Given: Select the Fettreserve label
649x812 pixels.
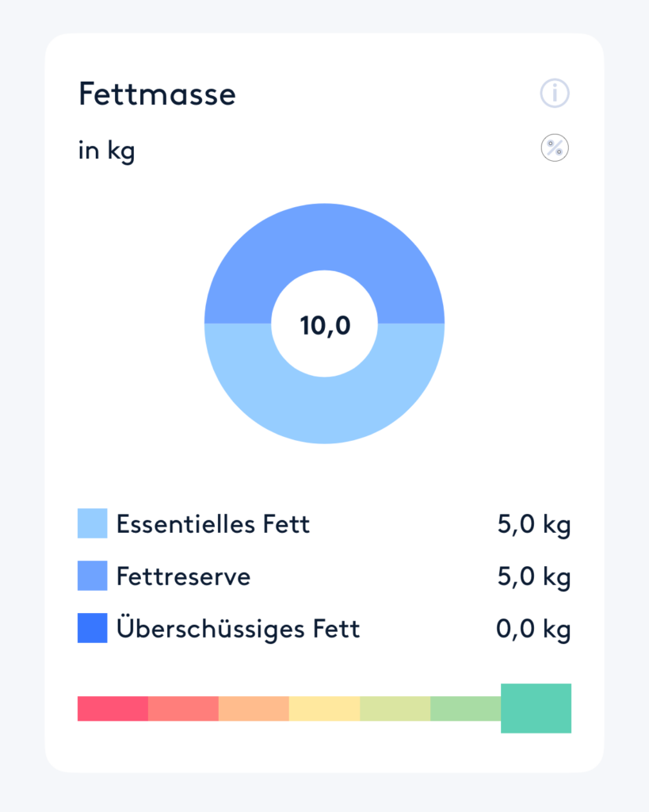Looking at the screenshot, I should (183, 576).
